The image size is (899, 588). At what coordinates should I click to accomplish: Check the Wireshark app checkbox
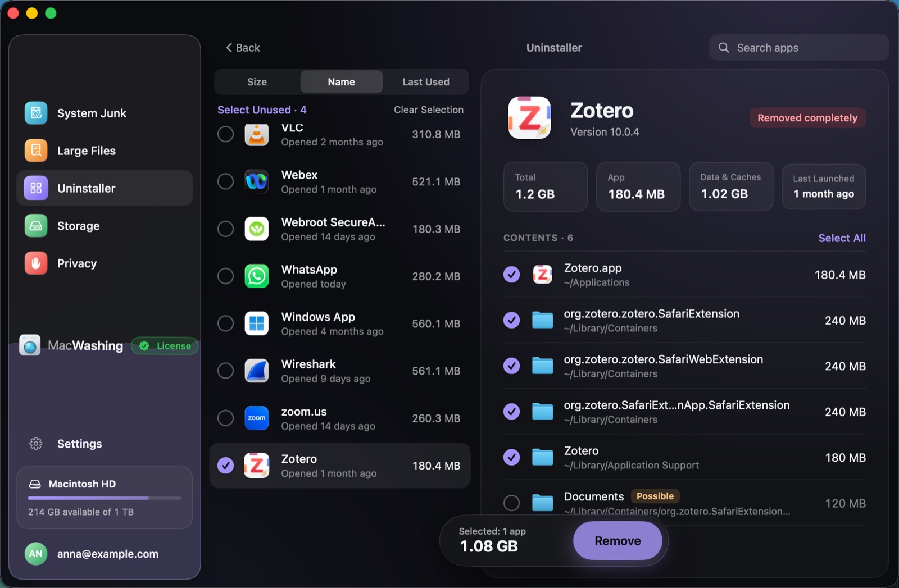pyautogui.click(x=225, y=371)
